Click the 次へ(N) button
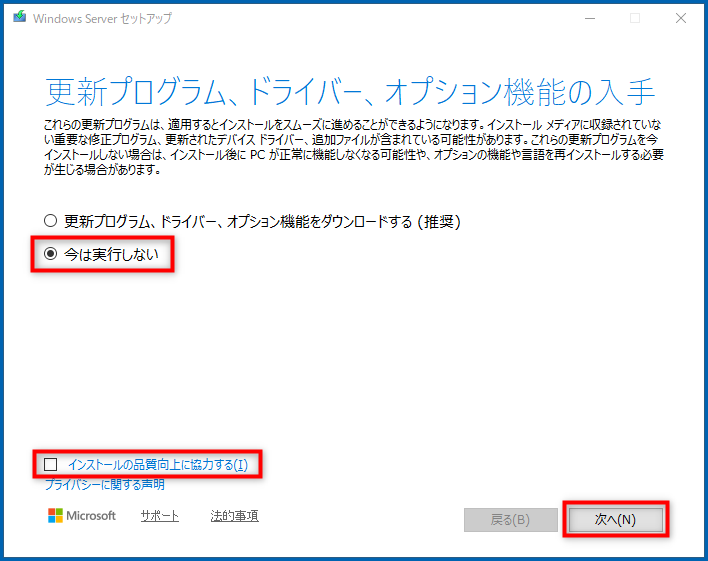The image size is (708, 561). click(x=615, y=519)
